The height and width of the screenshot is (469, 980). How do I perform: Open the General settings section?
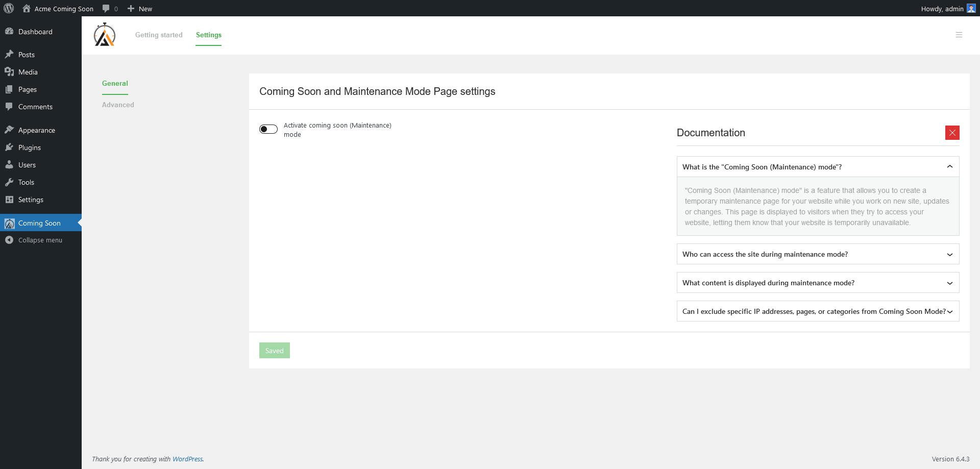coord(115,83)
